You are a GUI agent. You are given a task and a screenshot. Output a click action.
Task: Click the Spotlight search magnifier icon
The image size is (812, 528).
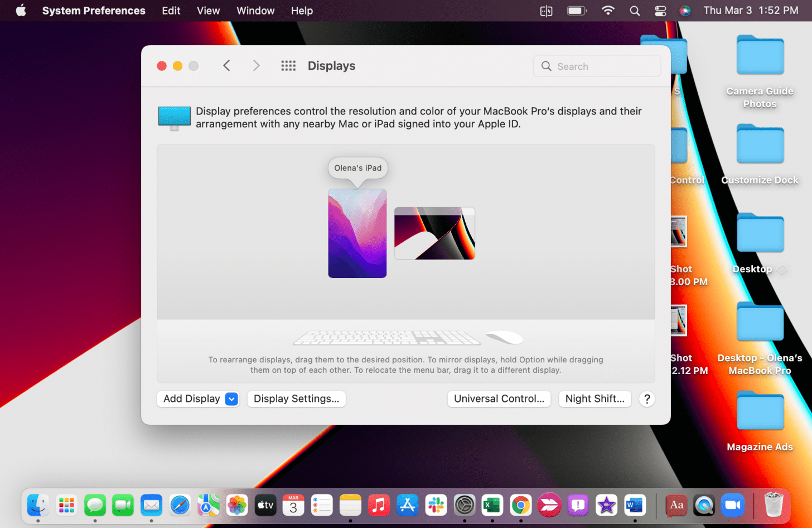pyautogui.click(x=635, y=11)
